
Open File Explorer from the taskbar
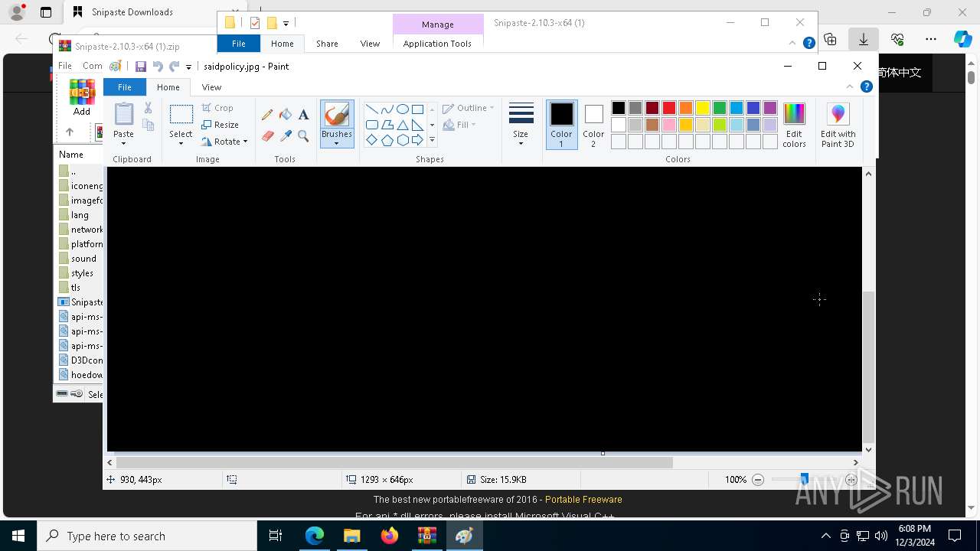352,536
